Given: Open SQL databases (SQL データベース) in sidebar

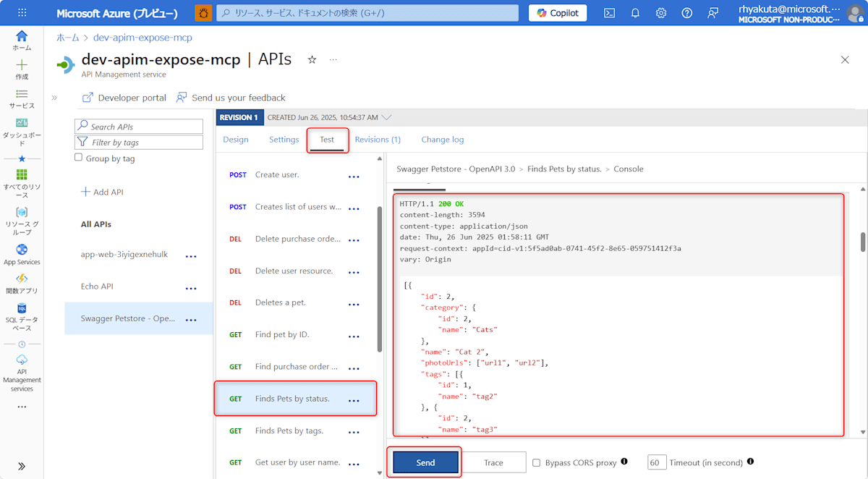Looking at the screenshot, I should click(x=22, y=318).
